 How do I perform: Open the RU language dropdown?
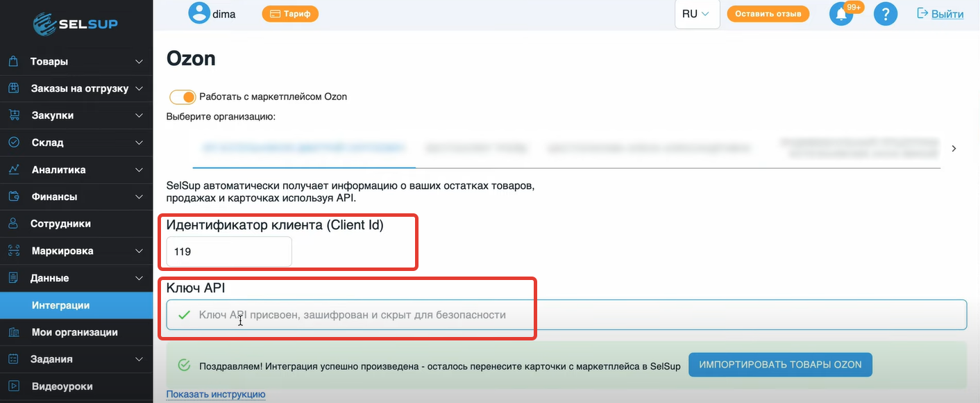(697, 14)
